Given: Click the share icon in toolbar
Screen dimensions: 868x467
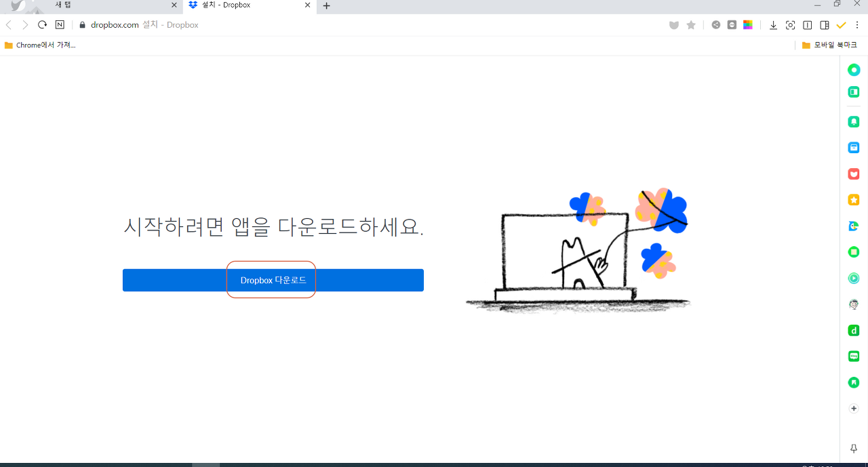Looking at the screenshot, I should [x=716, y=25].
